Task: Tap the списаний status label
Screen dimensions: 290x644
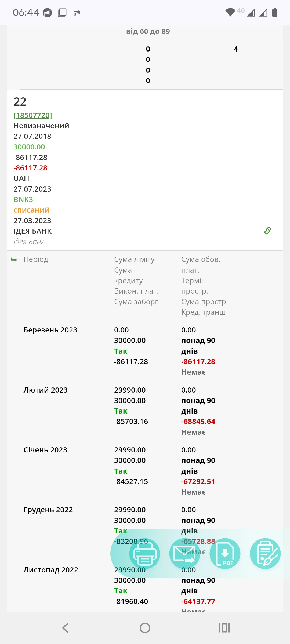Action: pos(31,210)
